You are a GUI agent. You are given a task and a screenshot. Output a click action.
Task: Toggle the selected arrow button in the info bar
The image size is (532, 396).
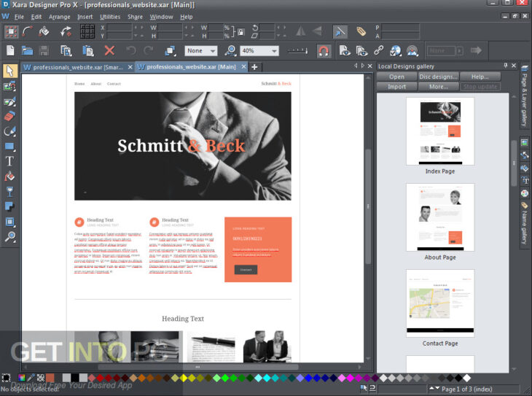(x=340, y=31)
